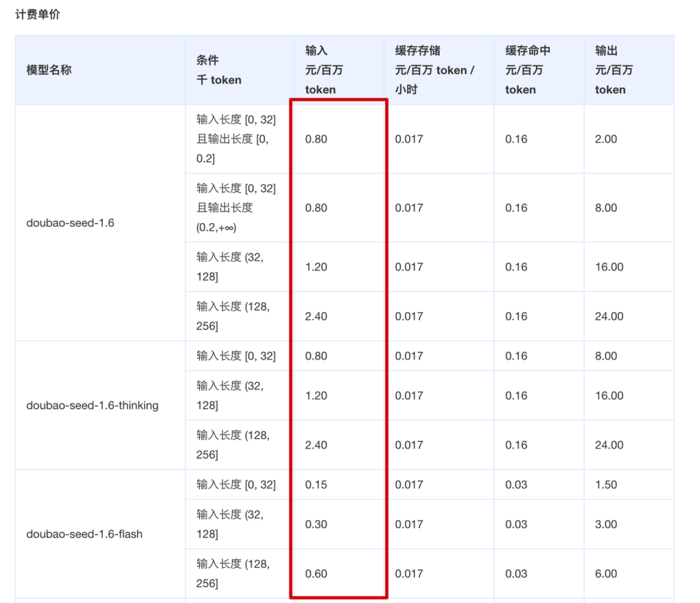Click the 计费单价 heading
The width and height of the screenshot is (700, 603).
pyautogui.click(x=37, y=15)
